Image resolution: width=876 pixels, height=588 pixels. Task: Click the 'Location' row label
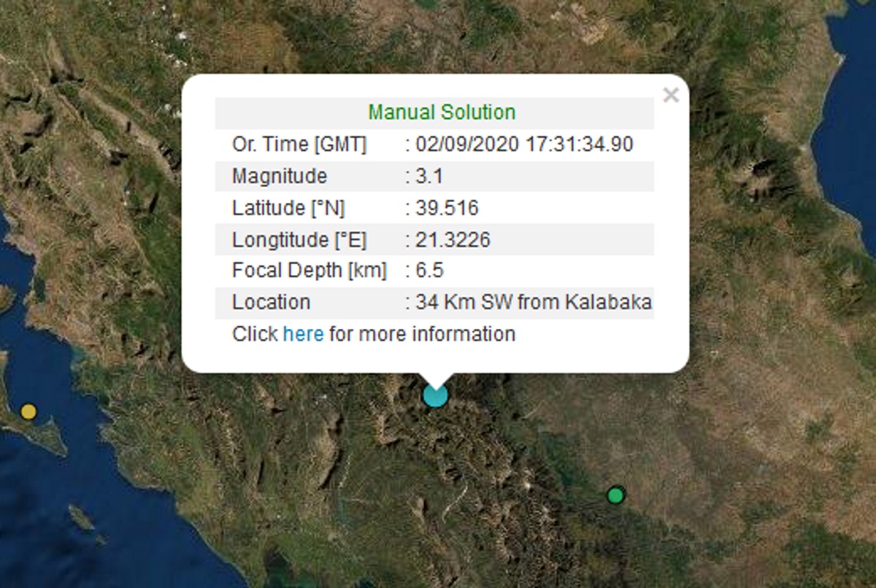point(271,302)
